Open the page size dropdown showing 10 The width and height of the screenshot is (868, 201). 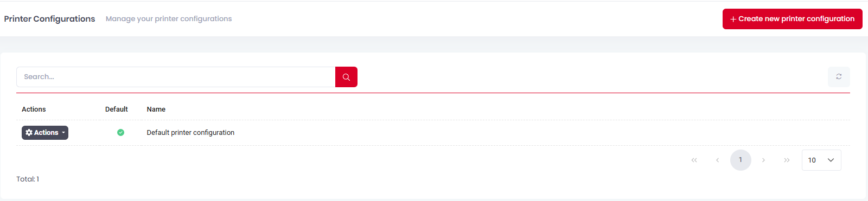click(821, 160)
